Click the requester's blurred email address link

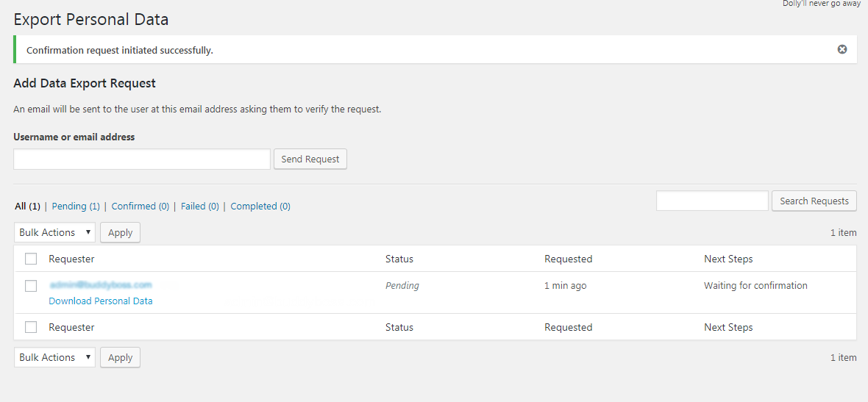100,284
